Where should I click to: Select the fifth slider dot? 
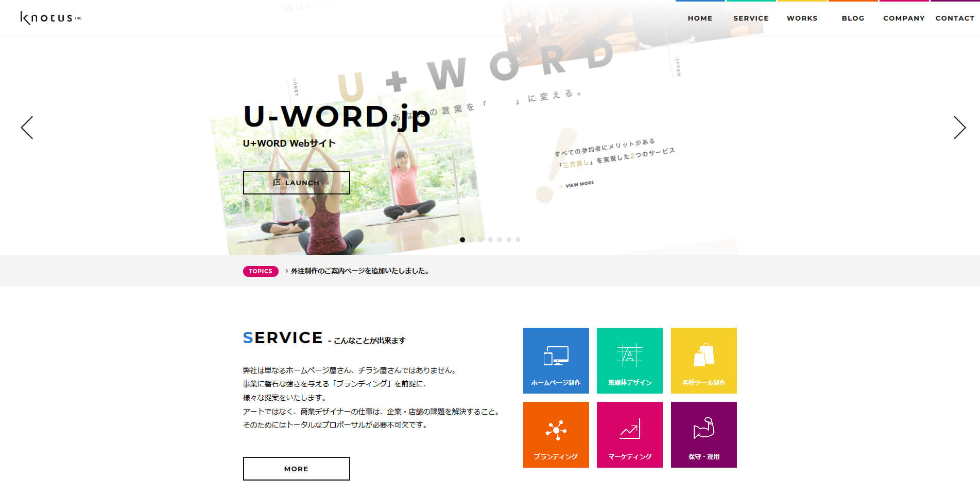(x=500, y=240)
